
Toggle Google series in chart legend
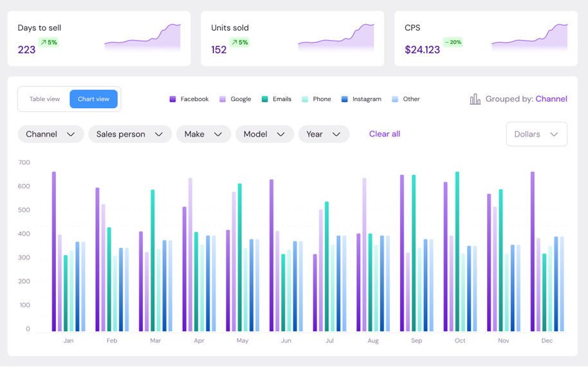coord(235,99)
